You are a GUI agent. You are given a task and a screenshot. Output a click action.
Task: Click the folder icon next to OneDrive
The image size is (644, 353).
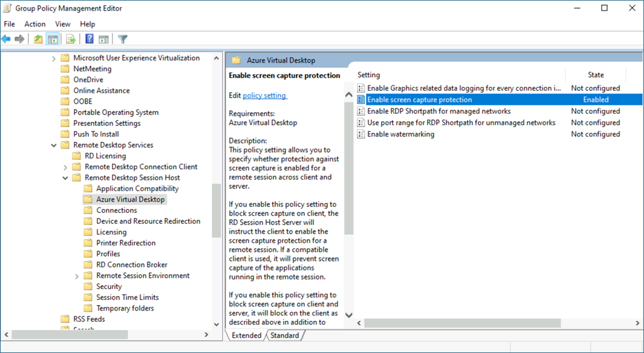tap(65, 80)
